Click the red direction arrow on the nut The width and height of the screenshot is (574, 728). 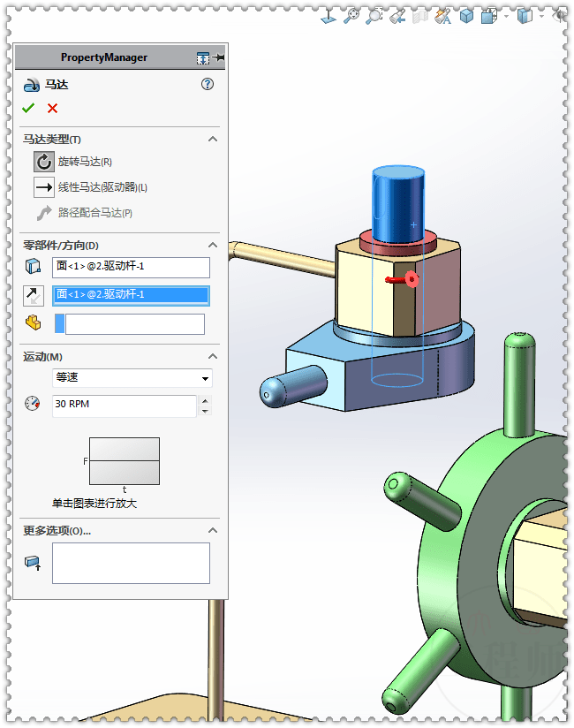403,279
